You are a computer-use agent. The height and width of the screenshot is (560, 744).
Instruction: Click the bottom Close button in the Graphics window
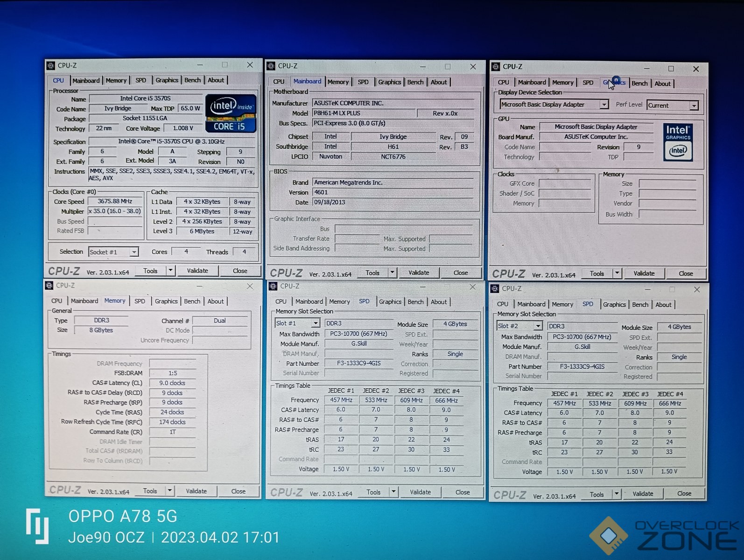pos(686,273)
